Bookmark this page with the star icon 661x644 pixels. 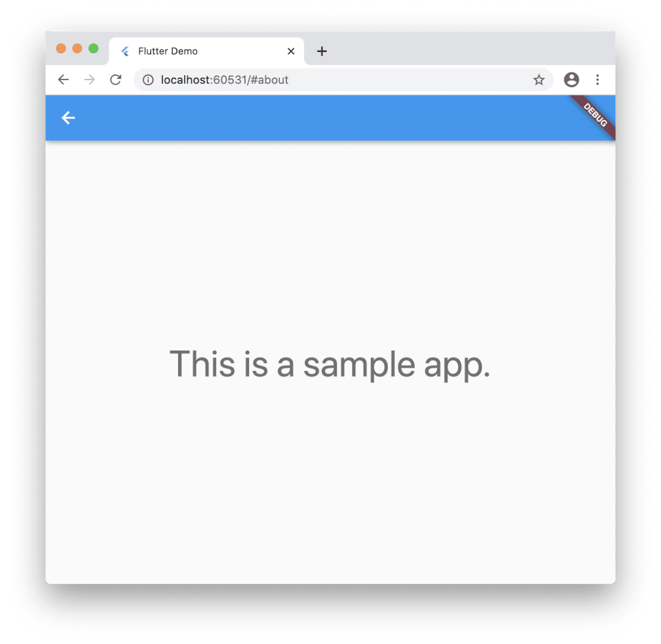539,80
